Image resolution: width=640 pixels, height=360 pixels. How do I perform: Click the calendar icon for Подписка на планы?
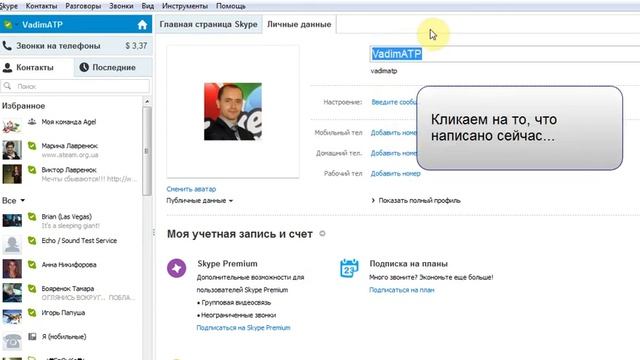[349, 268]
